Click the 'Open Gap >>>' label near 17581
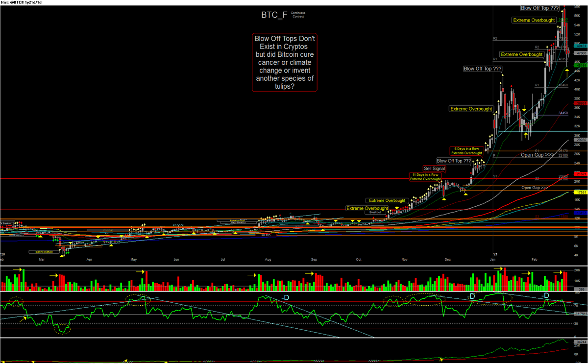This screenshot has width=588, height=364. 535,188
